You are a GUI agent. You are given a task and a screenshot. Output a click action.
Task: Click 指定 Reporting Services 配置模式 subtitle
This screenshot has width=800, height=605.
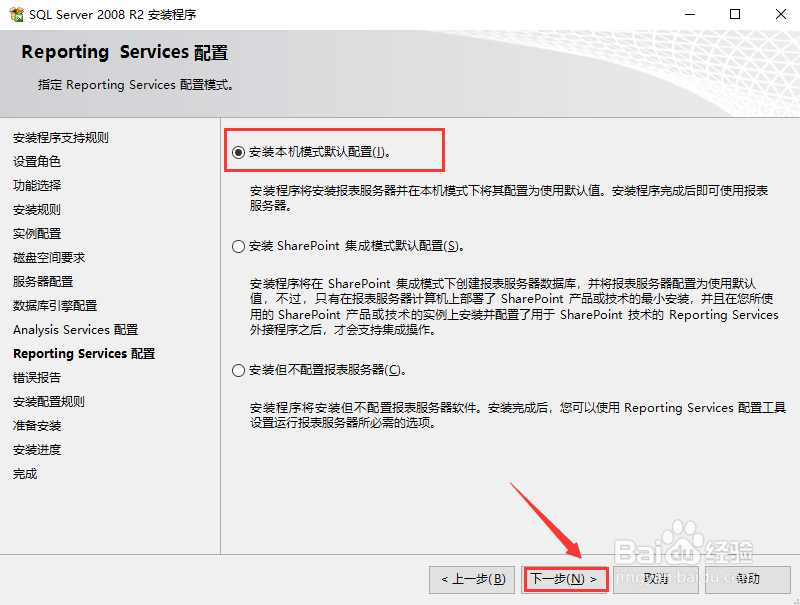point(136,85)
